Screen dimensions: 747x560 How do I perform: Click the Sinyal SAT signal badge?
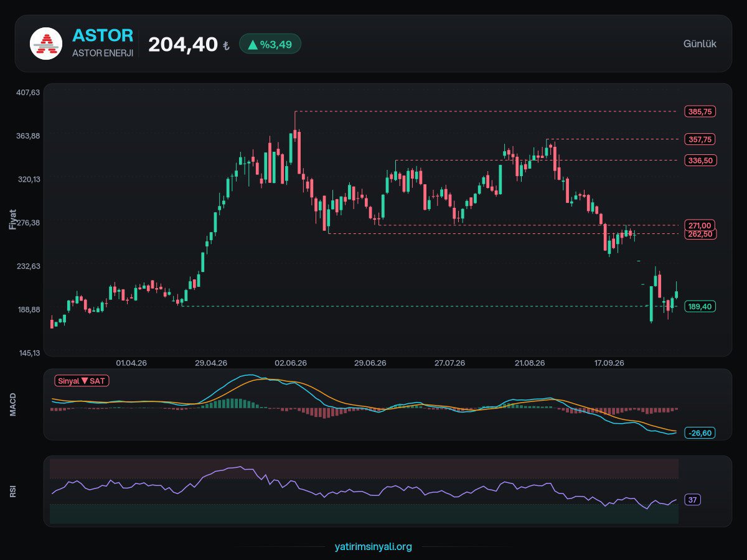coord(82,380)
